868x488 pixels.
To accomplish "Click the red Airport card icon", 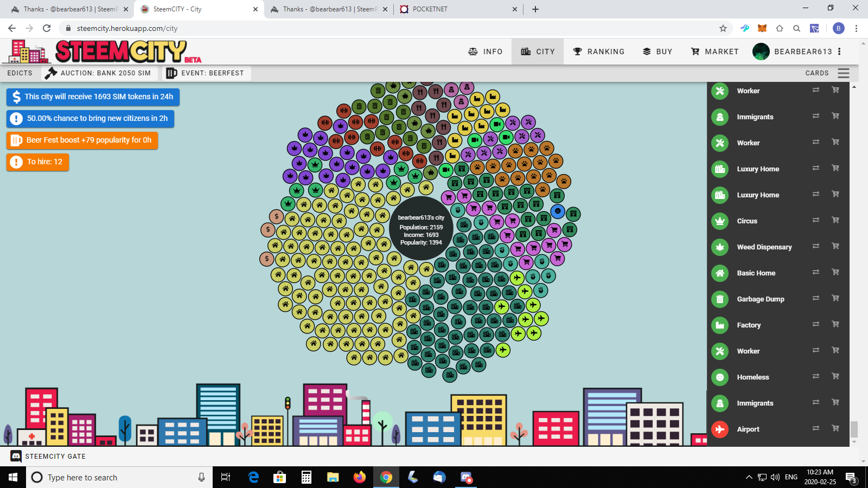I will tap(720, 429).
